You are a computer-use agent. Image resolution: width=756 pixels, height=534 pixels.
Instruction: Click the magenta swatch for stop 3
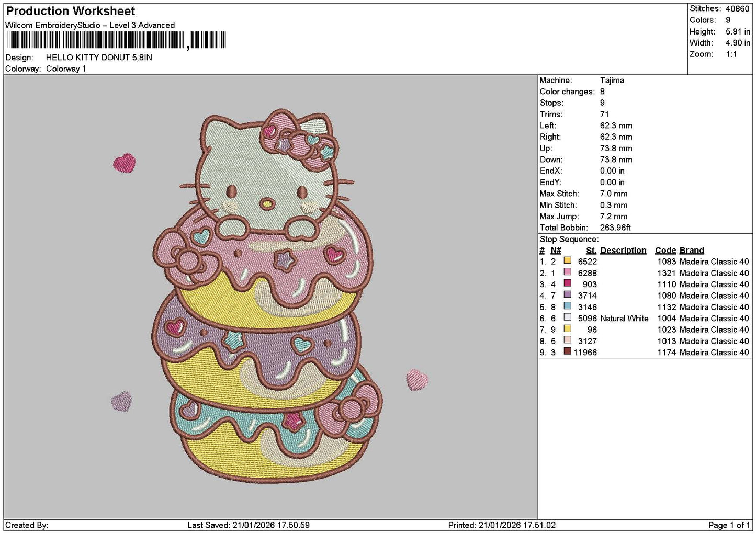(567, 283)
